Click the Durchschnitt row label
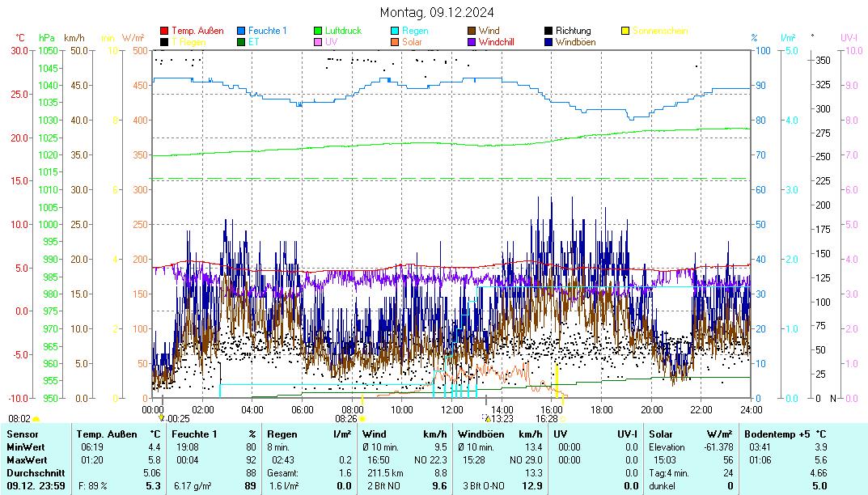 (32, 472)
